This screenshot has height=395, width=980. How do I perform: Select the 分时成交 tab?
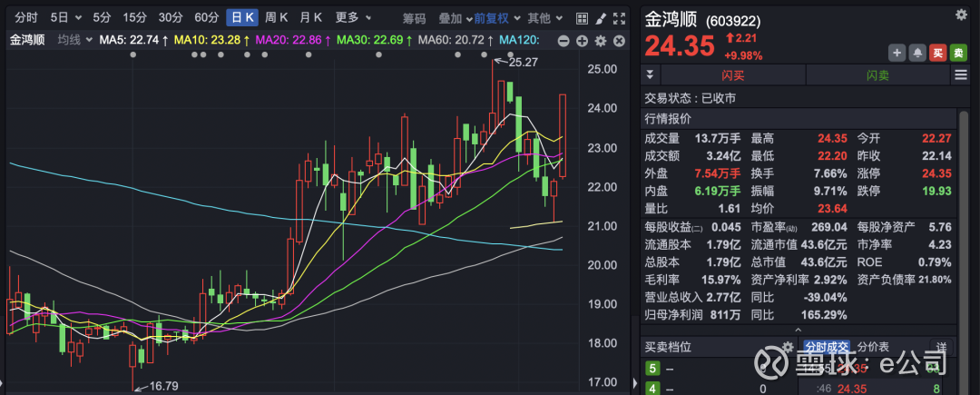(827, 347)
